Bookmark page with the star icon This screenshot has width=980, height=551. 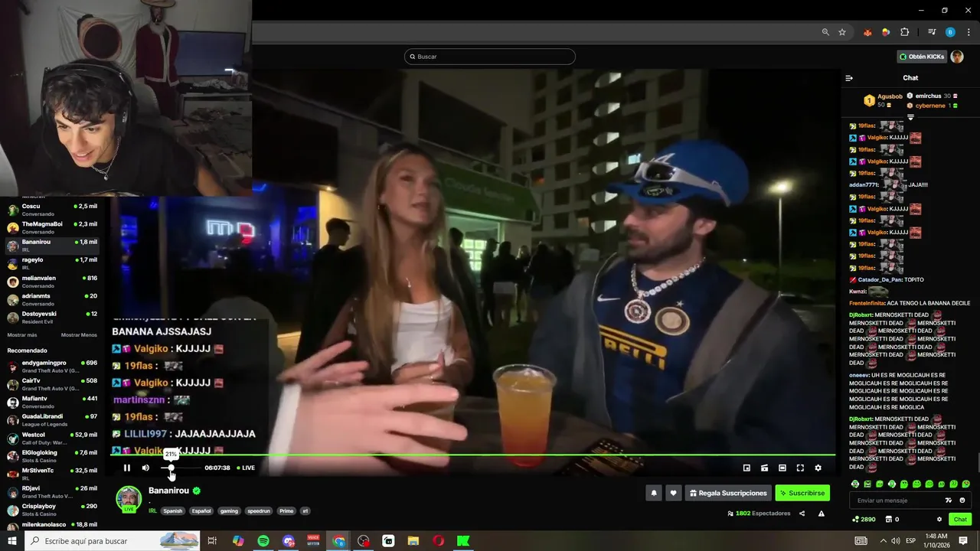[842, 32]
